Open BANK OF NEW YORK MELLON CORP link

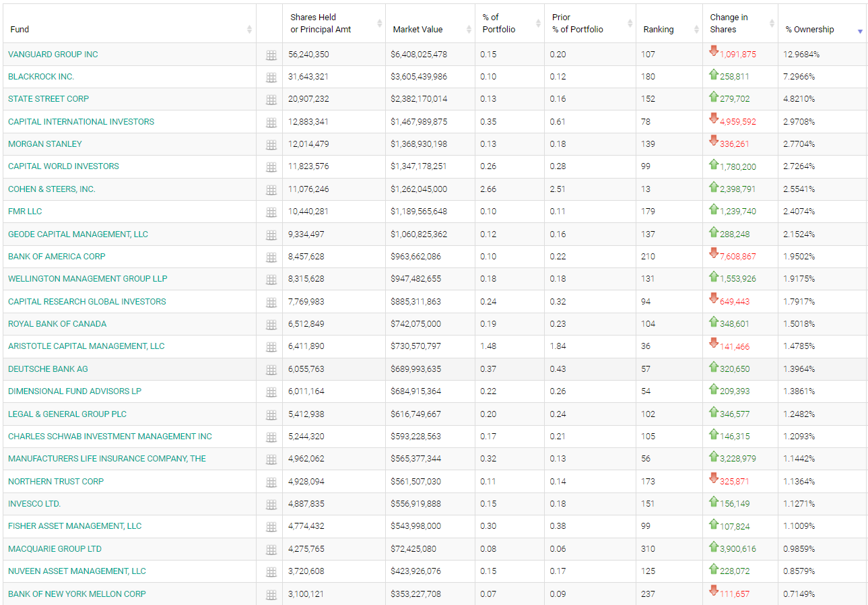click(77, 594)
